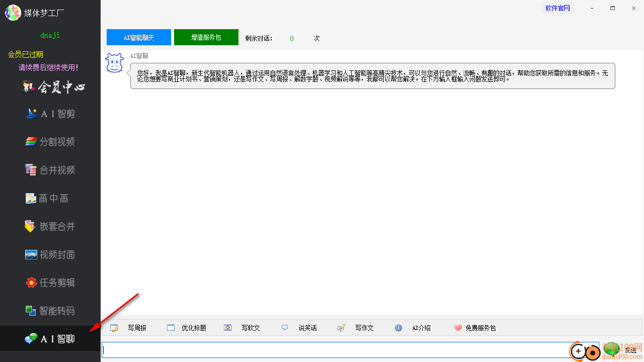
Task: Go to 分割视频 in the sidebar
Action: (50, 142)
